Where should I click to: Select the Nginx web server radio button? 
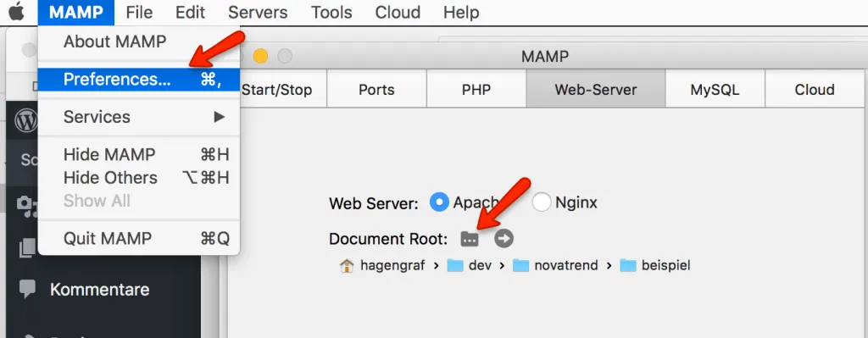pyautogui.click(x=542, y=202)
